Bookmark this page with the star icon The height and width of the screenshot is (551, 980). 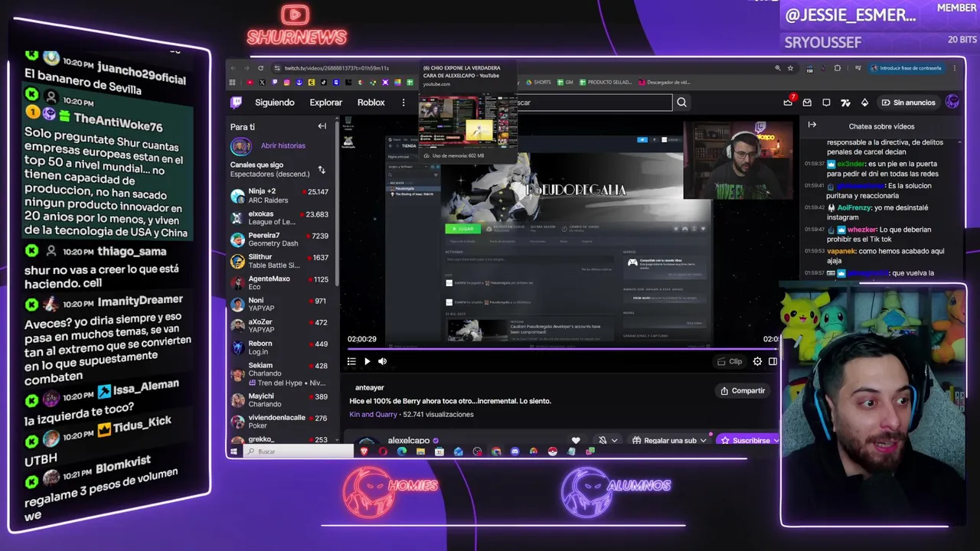click(790, 68)
